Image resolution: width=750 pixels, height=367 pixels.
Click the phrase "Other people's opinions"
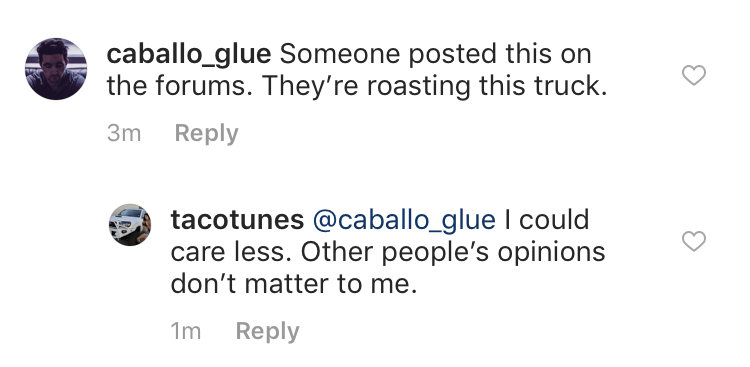[453, 254]
